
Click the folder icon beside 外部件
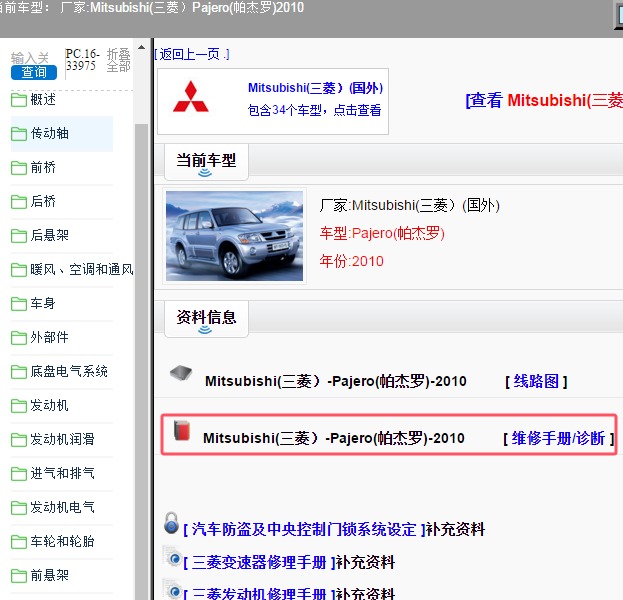click(x=19, y=338)
